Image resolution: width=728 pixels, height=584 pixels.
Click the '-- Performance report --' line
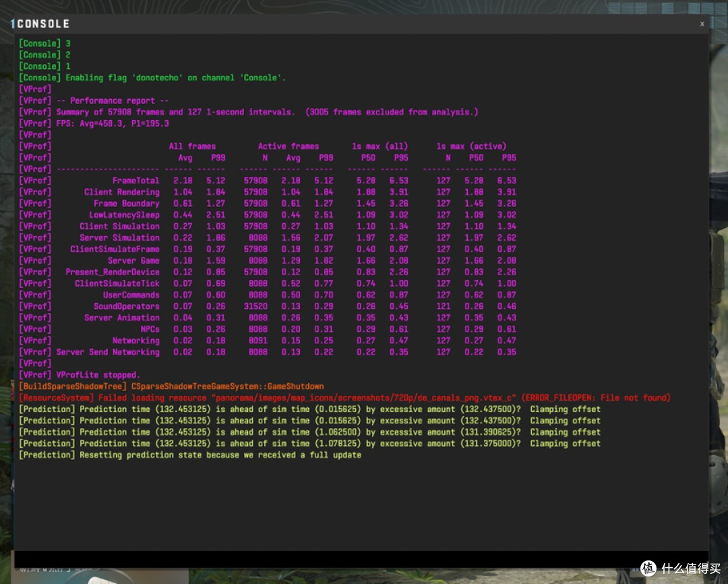pyautogui.click(x=93, y=100)
